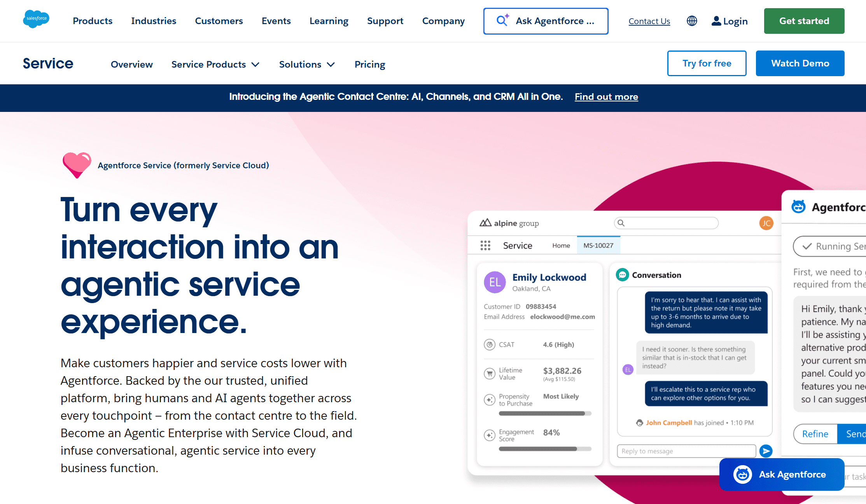Click the search magnifier in alpine search

coord(621,223)
